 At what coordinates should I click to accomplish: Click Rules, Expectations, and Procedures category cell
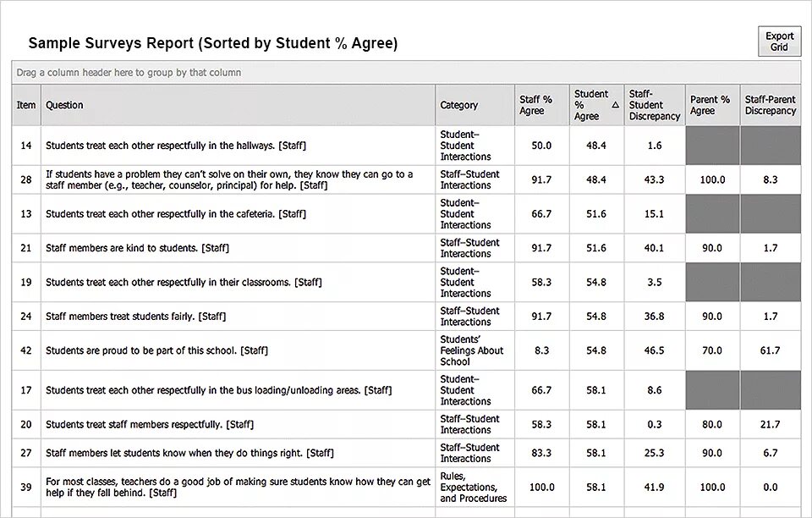pyautogui.click(x=474, y=488)
